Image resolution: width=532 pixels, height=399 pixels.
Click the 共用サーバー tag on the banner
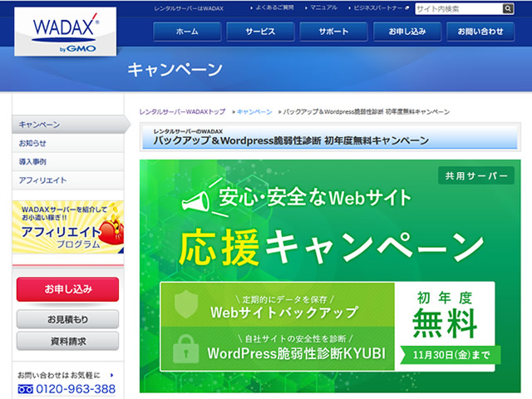476,175
